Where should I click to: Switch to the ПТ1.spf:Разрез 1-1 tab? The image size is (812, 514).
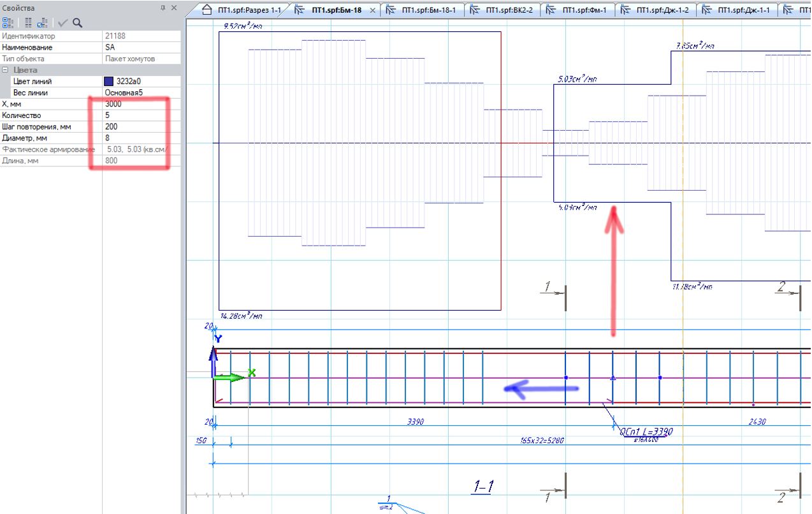(x=242, y=10)
